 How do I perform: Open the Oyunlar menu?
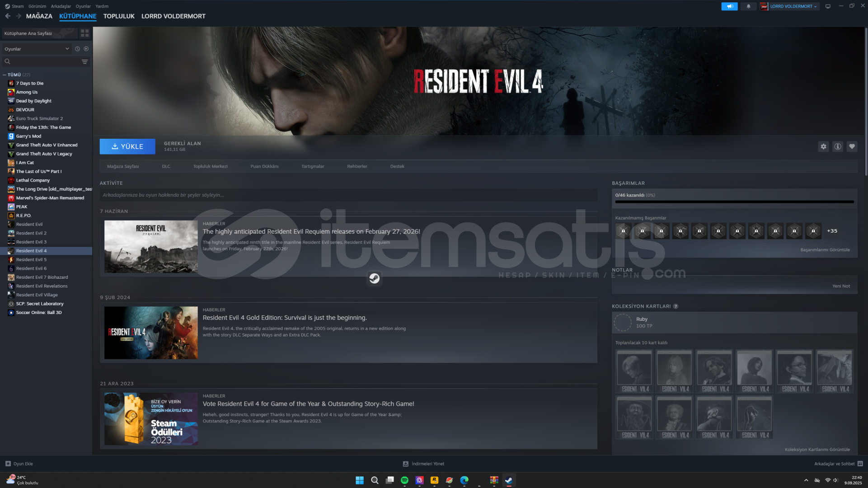[83, 6]
